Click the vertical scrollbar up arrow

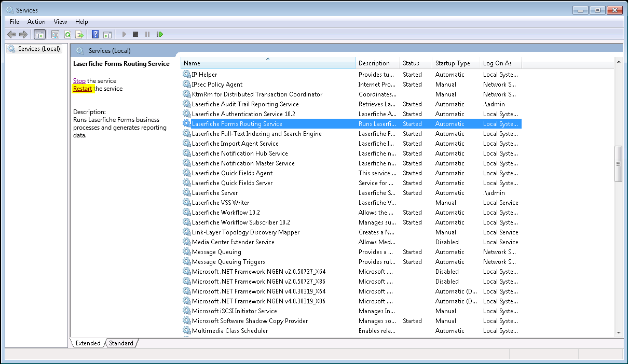tap(618, 62)
